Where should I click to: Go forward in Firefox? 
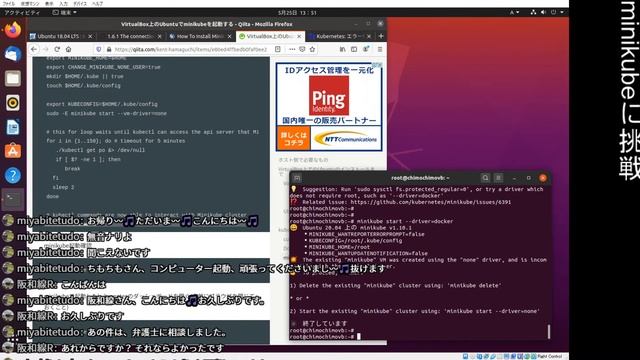tap(45, 49)
